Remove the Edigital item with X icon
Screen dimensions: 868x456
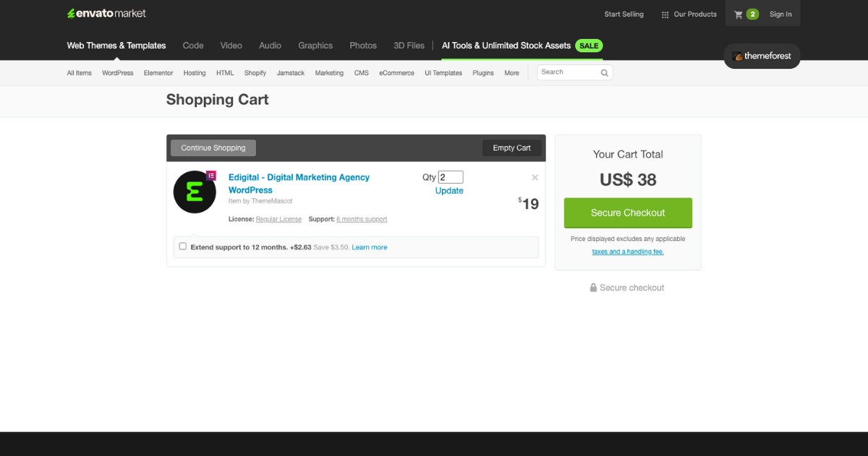pyautogui.click(x=535, y=177)
